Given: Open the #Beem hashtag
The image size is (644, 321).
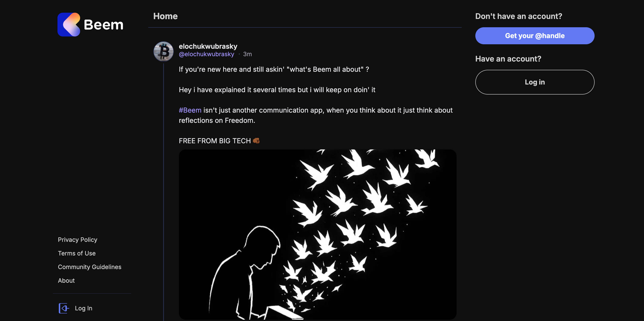Looking at the screenshot, I should coord(190,110).
